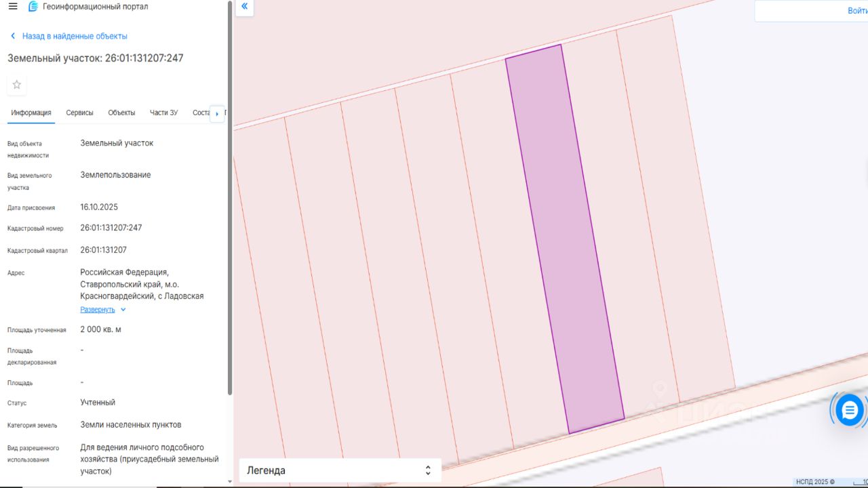The height and width of the screenshot is (488, 868).
Task: Click the Категория земель field label
Action: 33,426
